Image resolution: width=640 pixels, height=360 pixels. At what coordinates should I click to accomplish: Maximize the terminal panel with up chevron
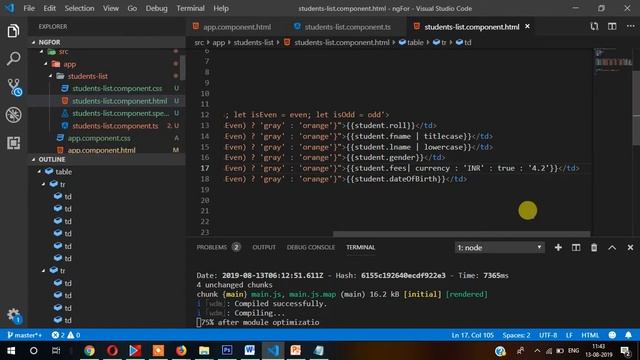612,248
